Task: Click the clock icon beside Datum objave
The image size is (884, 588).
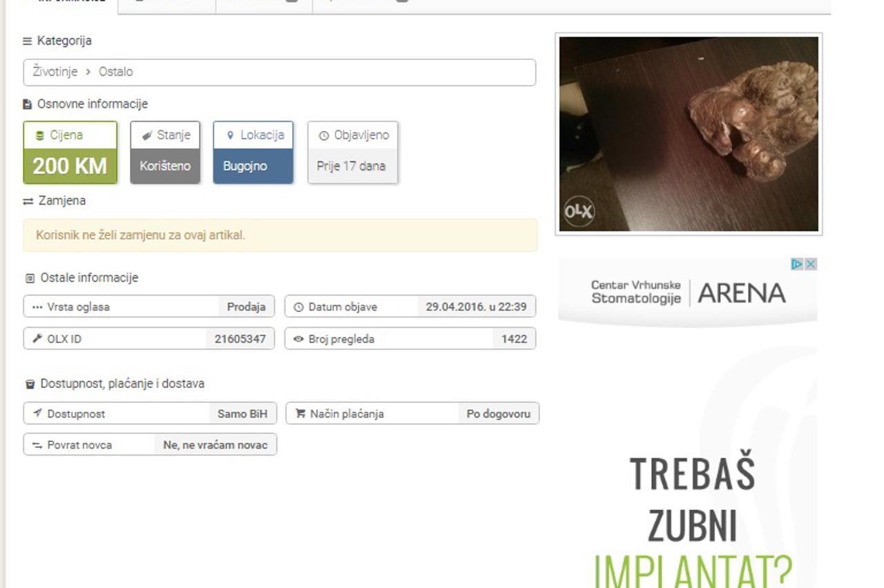Action: (299, 307)
